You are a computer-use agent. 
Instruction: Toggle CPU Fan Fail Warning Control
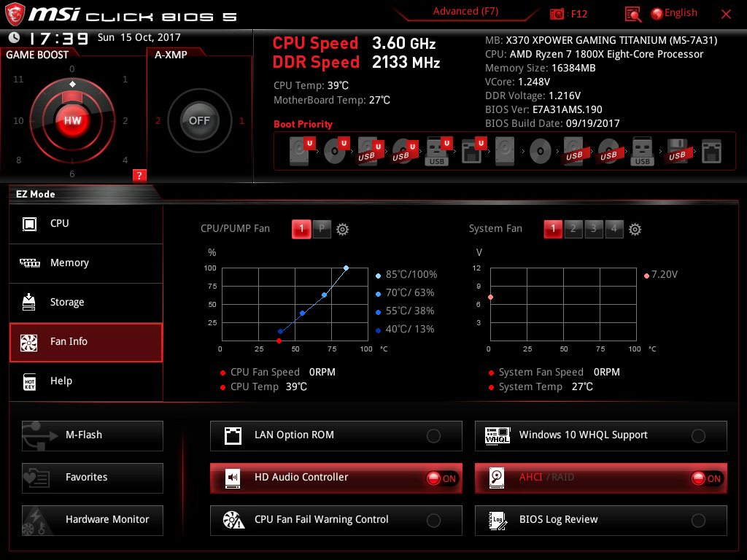(x=433, y=521)
